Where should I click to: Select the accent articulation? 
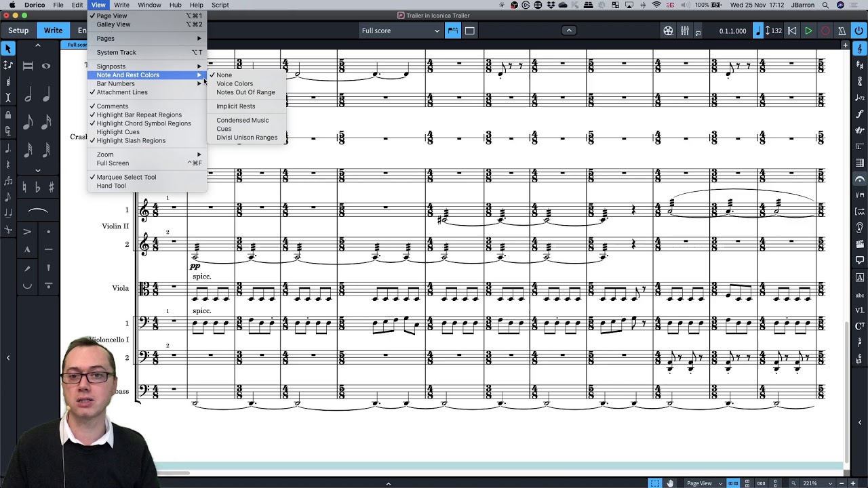click(27, 232)
